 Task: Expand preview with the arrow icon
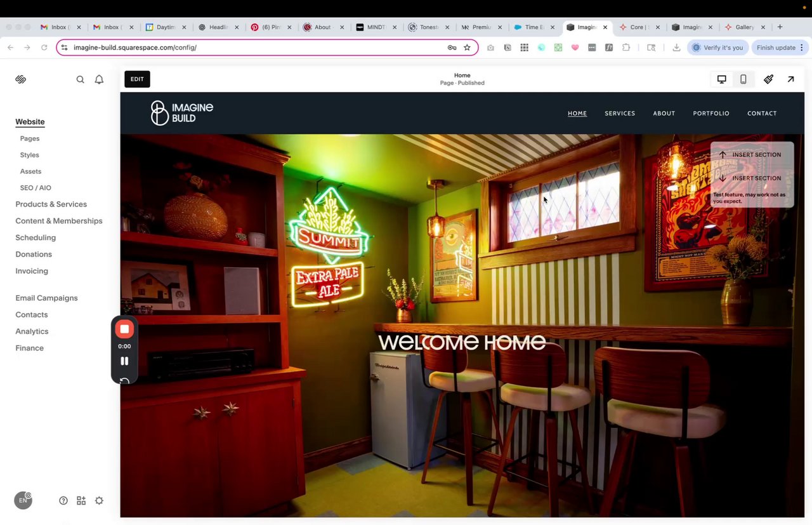click(x=790, y=79)
